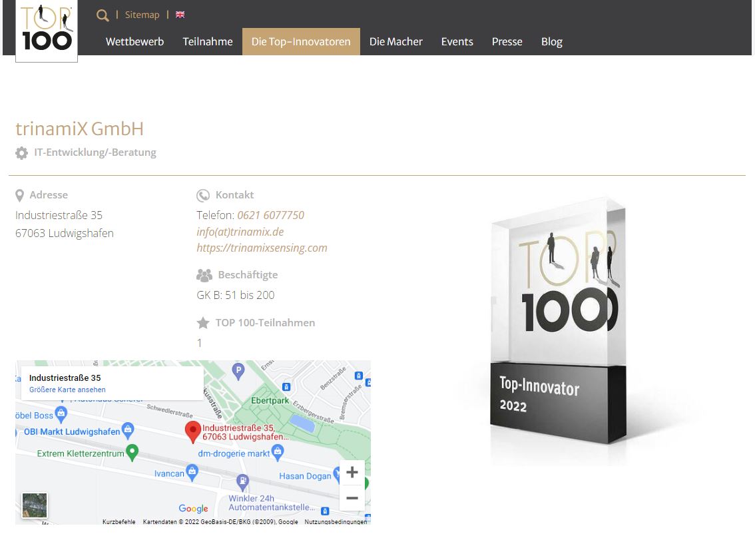The width and height of the screenshot is (755, 560).
Task: Click Größere Karte ansehen link
Action: point(67,390)
